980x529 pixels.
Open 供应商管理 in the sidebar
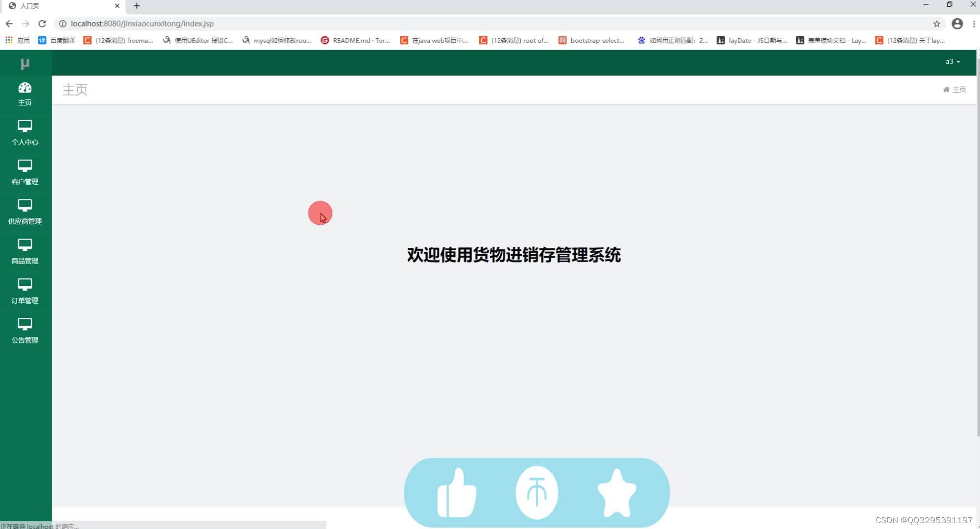tap(25, 212)
